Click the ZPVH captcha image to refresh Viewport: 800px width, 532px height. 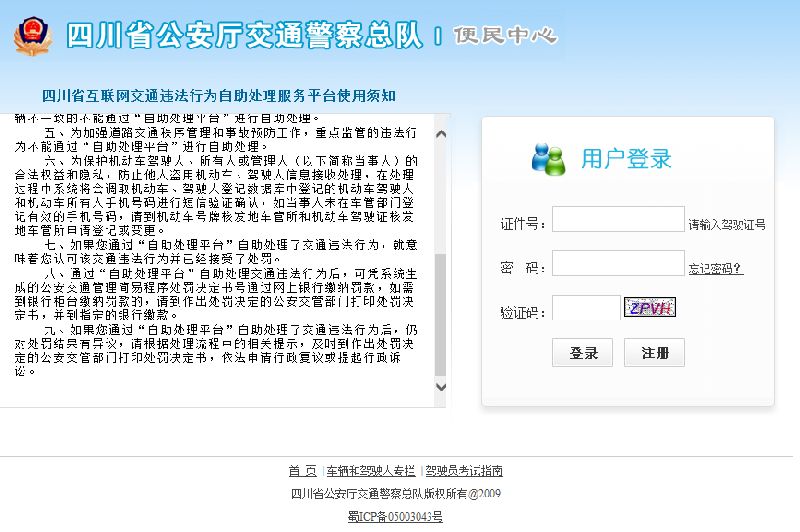pos(650,308)
